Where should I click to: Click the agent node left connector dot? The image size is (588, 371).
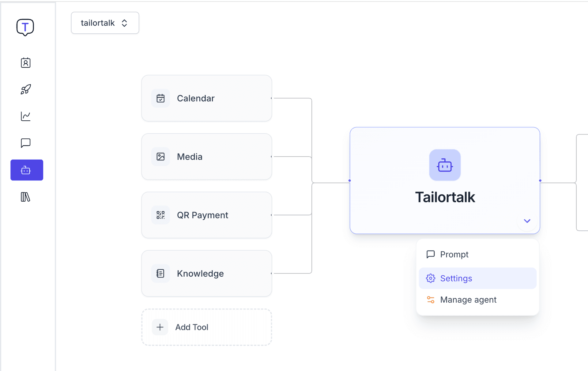click(x=349, y=180)
